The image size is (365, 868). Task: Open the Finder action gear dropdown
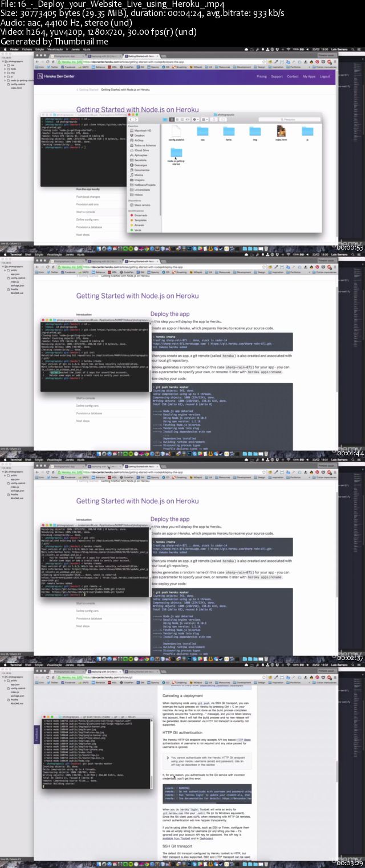(x=197, y=120)
